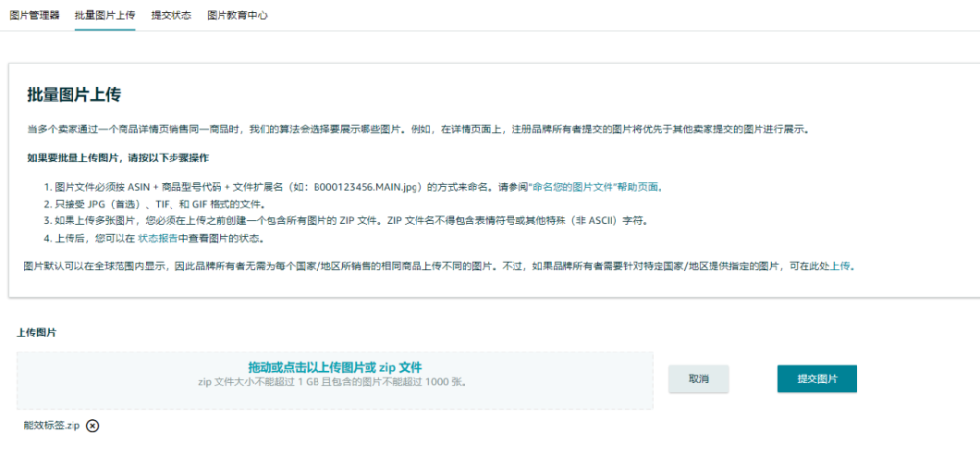Open the 命名您的图片文件 help link
980x470 pixels.
[x=596, y=187]
